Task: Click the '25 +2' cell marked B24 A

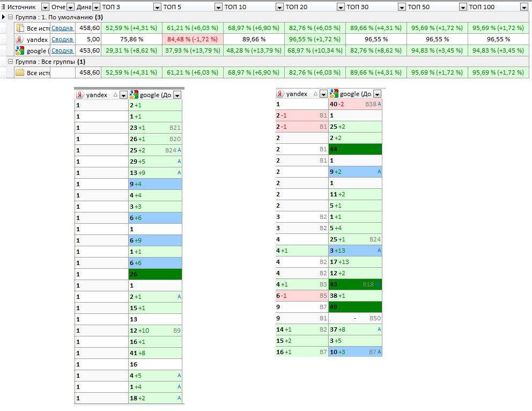Action: [155, 150]
